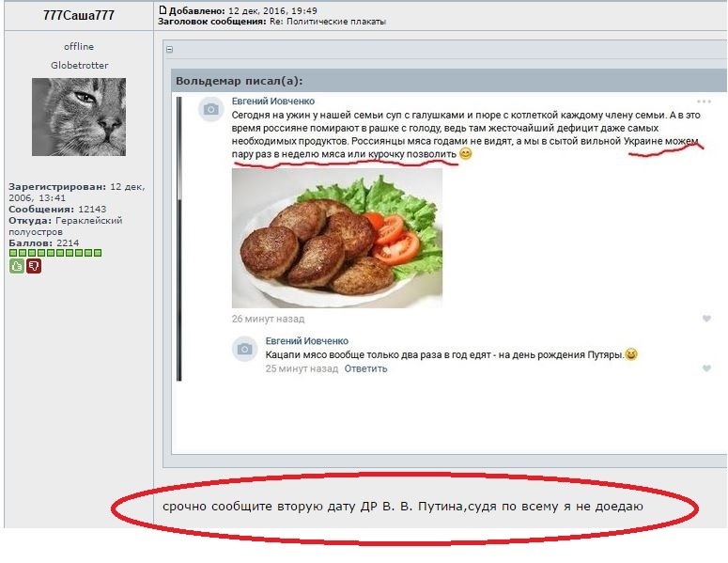
Task: Click the 25 минут назад comment timestamp
Action: tap(302, 368)
